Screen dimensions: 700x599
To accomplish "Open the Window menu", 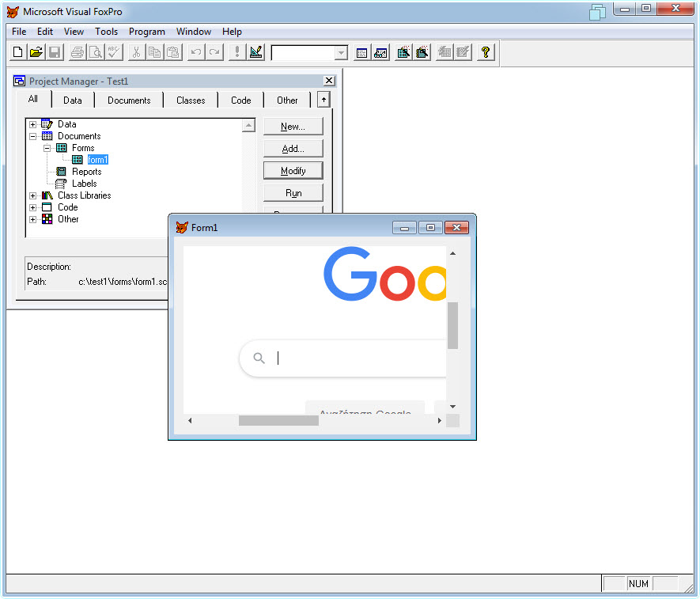I will click(x=193, y=32).
